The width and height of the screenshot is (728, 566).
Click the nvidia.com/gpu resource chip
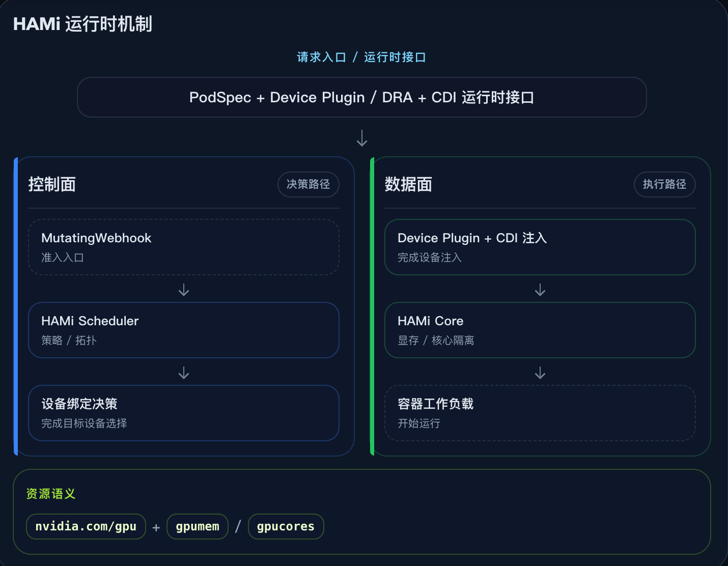coord(86,526)
